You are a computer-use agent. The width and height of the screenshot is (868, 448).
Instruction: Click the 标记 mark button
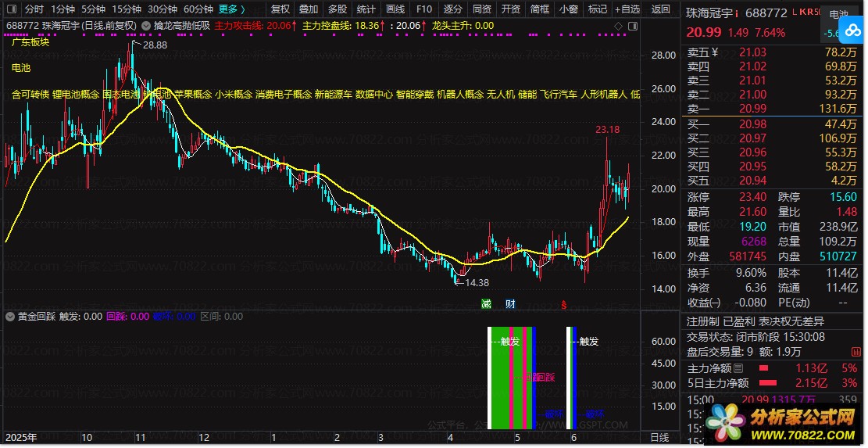tap(597, 9)
